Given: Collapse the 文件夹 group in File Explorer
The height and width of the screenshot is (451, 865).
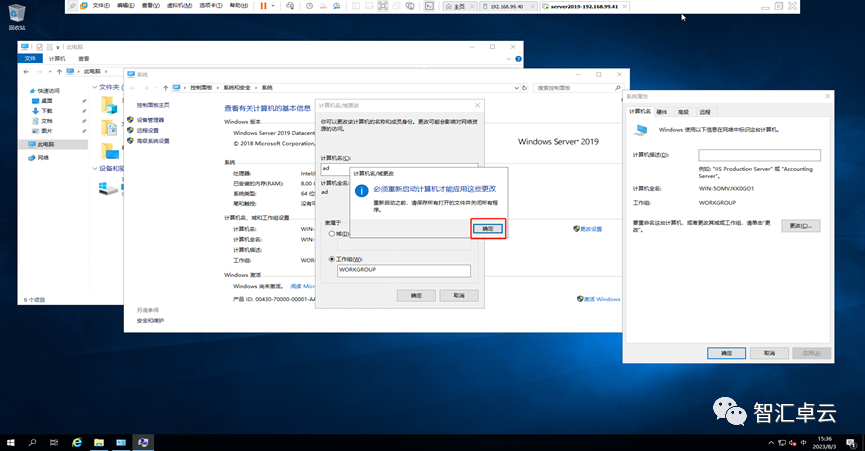Looking at the screenshot, I should 94,87.
